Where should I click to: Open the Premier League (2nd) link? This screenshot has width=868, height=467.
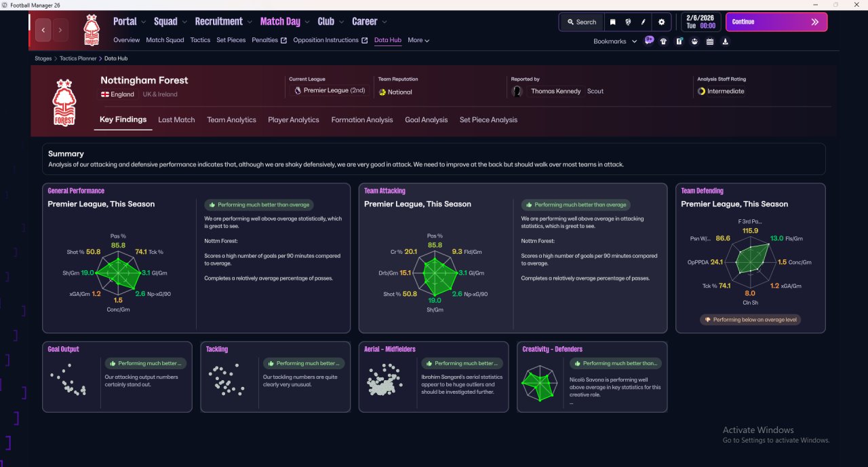tap(334, 90)
